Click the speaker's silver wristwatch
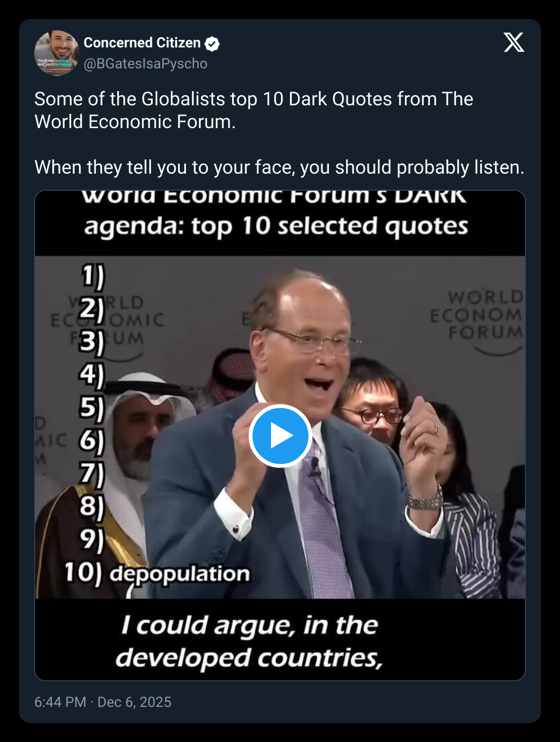Screen dimensions: 560x742 [x=425, y=500]
